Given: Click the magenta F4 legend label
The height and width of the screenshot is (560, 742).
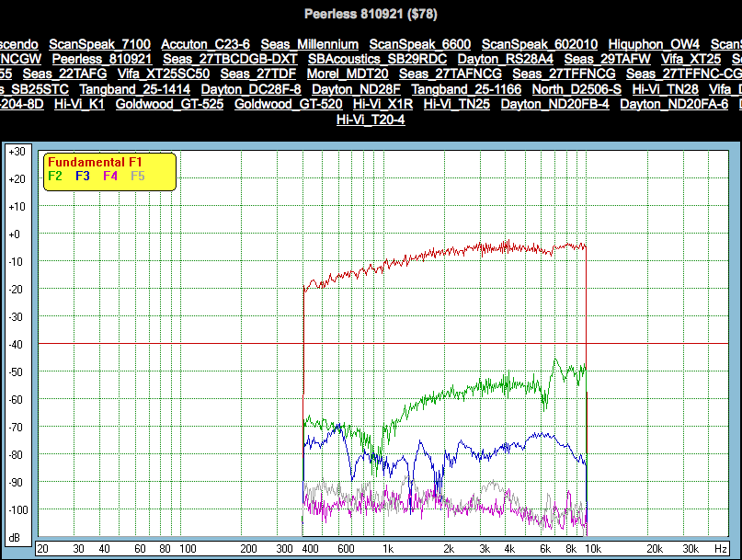Looking at the screenshot, I should point(110,177).
